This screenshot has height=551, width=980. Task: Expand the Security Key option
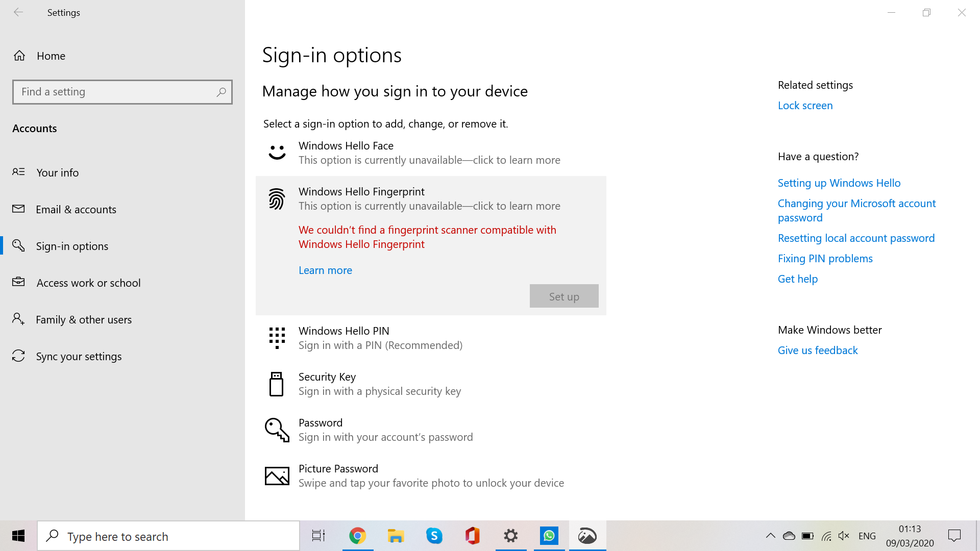pos(431,384)
